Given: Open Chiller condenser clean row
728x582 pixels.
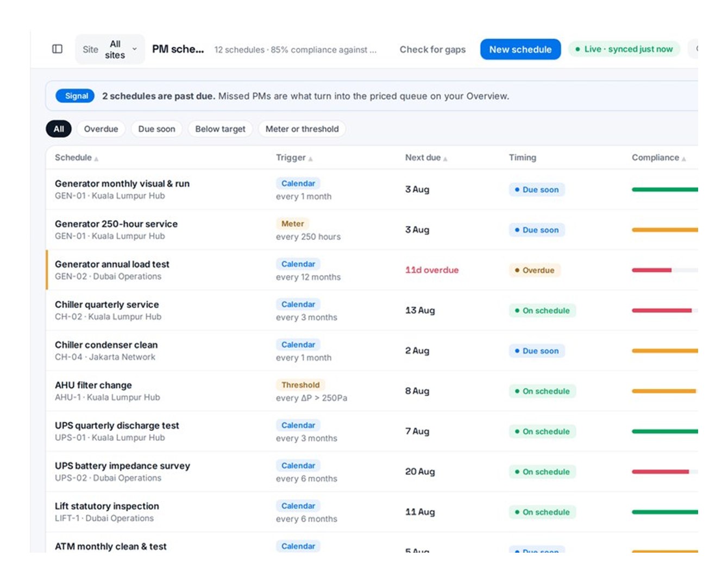Looking at the screenshot, I should point(372,351).
